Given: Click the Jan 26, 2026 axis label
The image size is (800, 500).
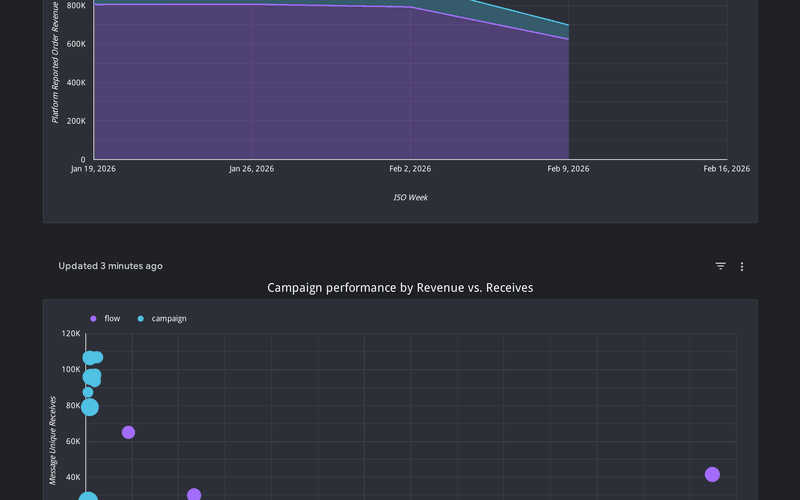Looking at the screenshot, I should click(251, 169).
